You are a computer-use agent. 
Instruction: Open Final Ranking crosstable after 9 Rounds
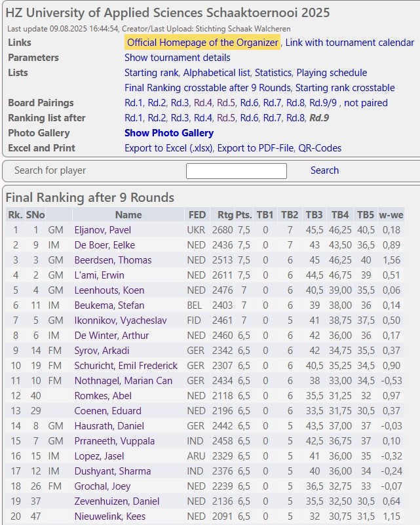point(207,88)
